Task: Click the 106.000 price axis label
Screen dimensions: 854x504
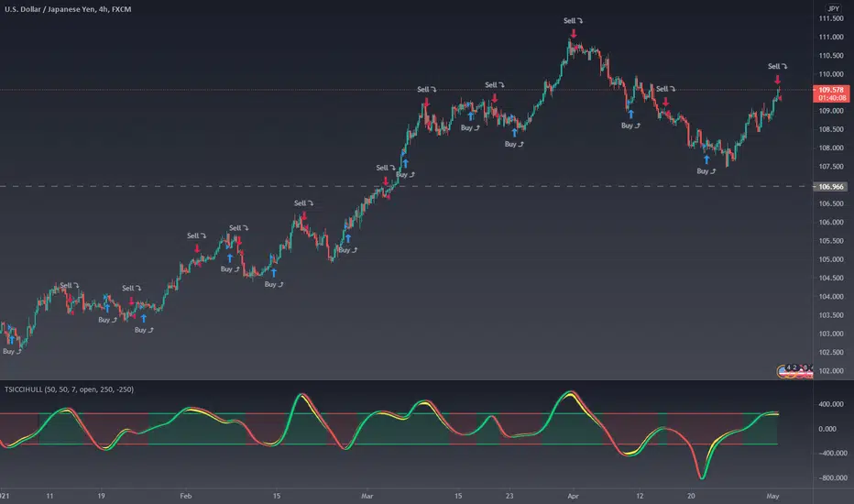Action: point(831,223)
